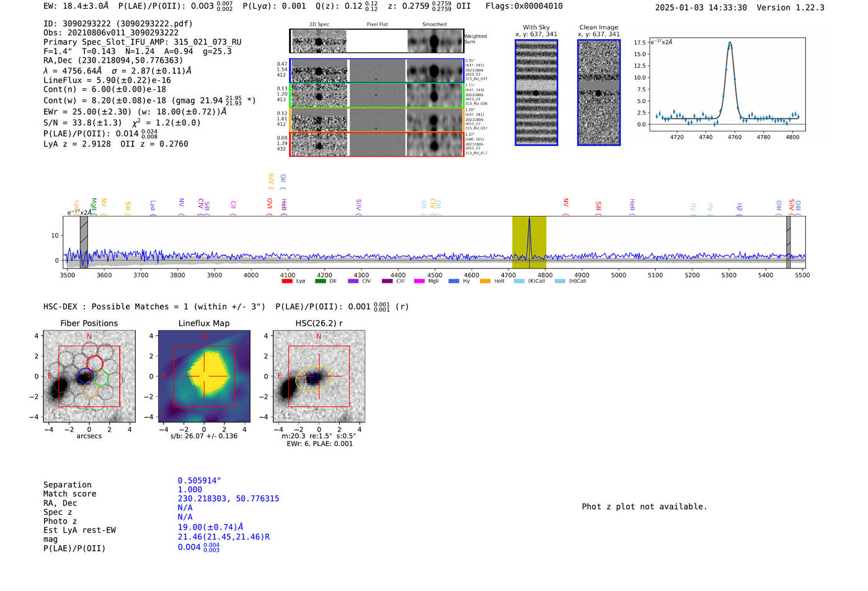Viewport: 868px width, 591px height.
Task: Click the 3500 tick label on spectrum axis
Action: (x=67, y=275)
